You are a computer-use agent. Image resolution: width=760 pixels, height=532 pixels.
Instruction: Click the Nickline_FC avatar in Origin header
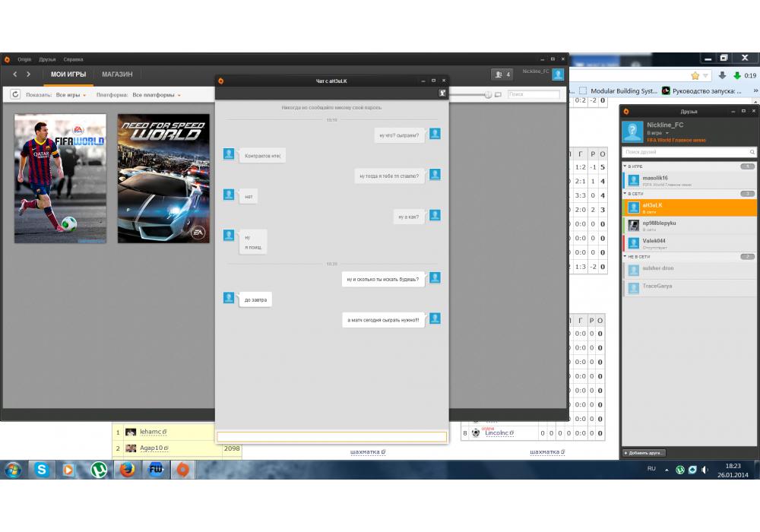[x=558, y=74]
